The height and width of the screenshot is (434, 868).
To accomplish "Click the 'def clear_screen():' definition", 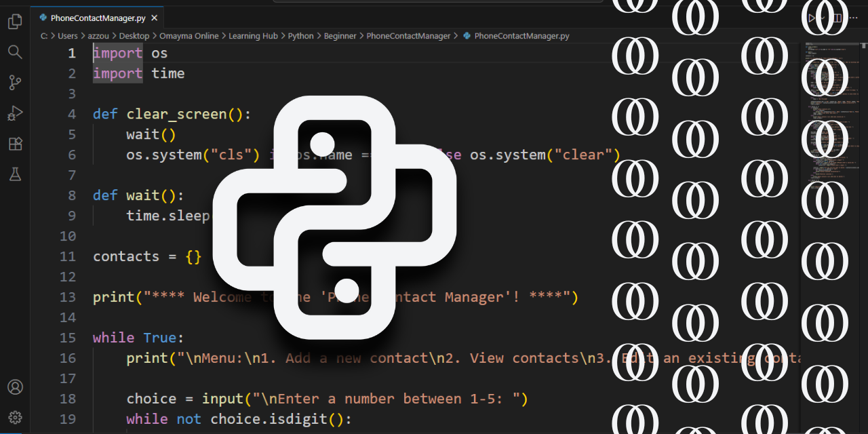I will click(172, 114).
